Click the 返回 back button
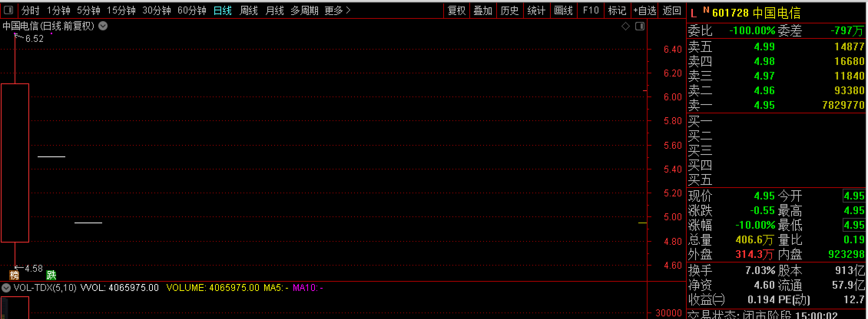 672,10
